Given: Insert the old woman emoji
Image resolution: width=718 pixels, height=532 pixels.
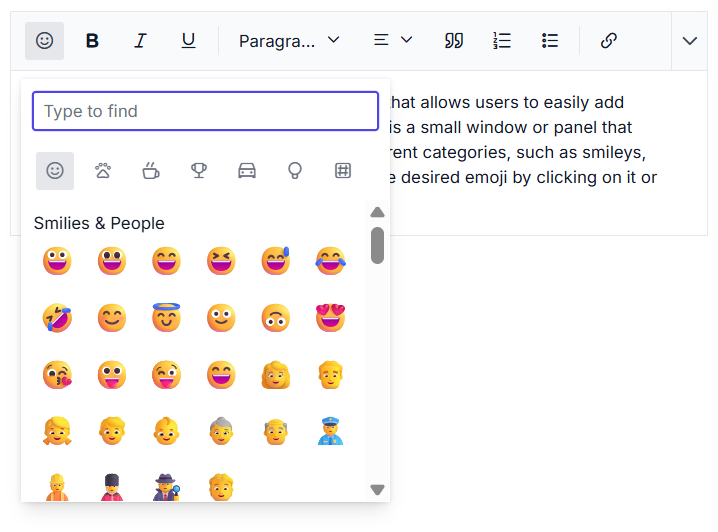Looking at the screenshot, I should (221, 431).
